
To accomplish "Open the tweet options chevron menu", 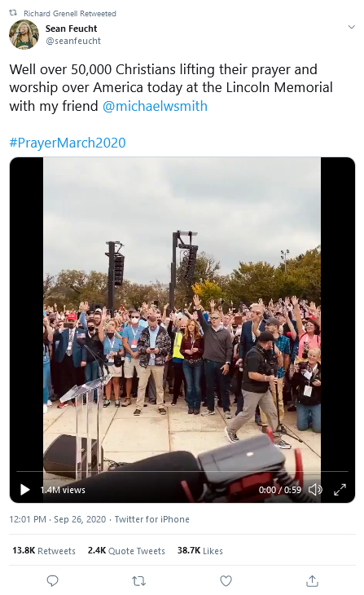I will click(352, 27).
